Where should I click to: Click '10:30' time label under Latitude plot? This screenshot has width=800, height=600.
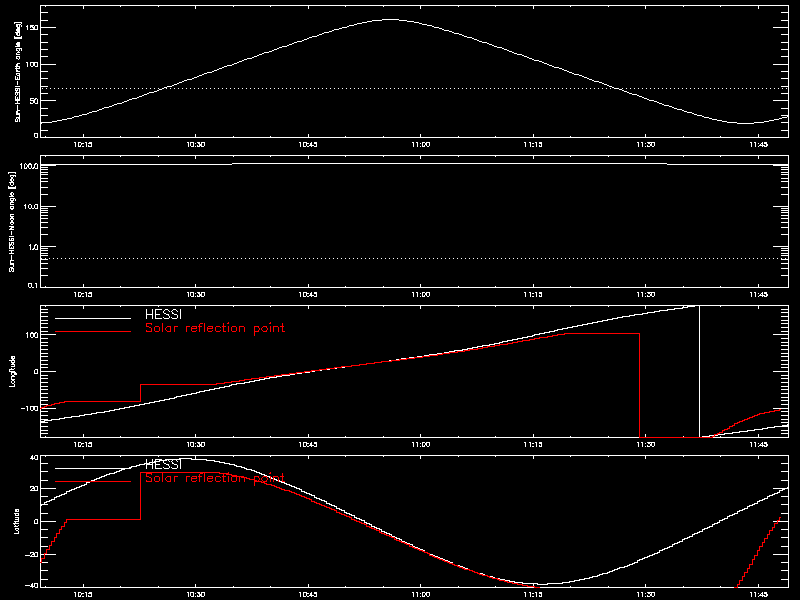[195, 595]
